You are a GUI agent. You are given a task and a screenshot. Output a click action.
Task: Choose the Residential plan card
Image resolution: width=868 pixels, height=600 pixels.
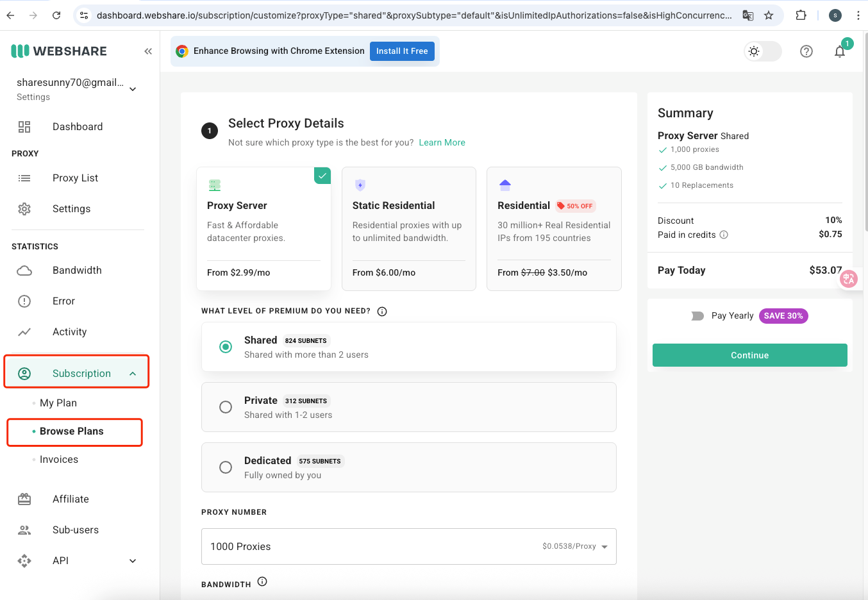coord(554,229)
